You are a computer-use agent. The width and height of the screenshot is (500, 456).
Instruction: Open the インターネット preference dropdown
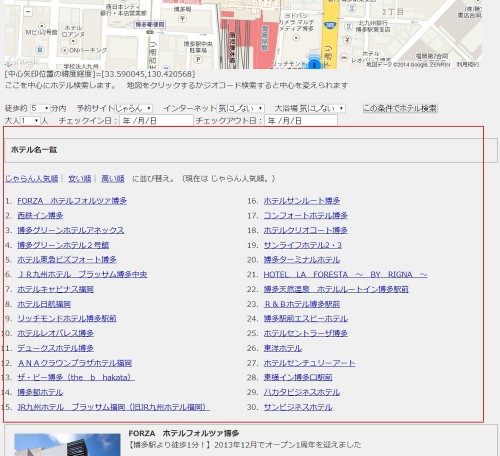point(240,108)
